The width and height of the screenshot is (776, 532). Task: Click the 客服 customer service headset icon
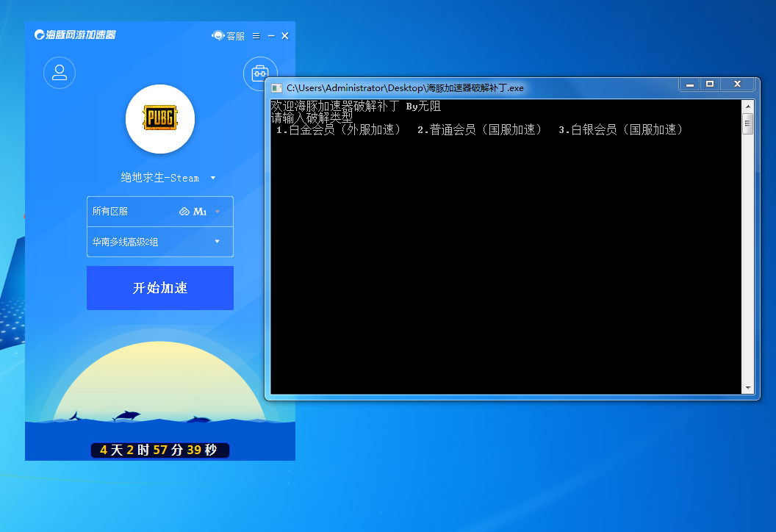tap(218, 35)
